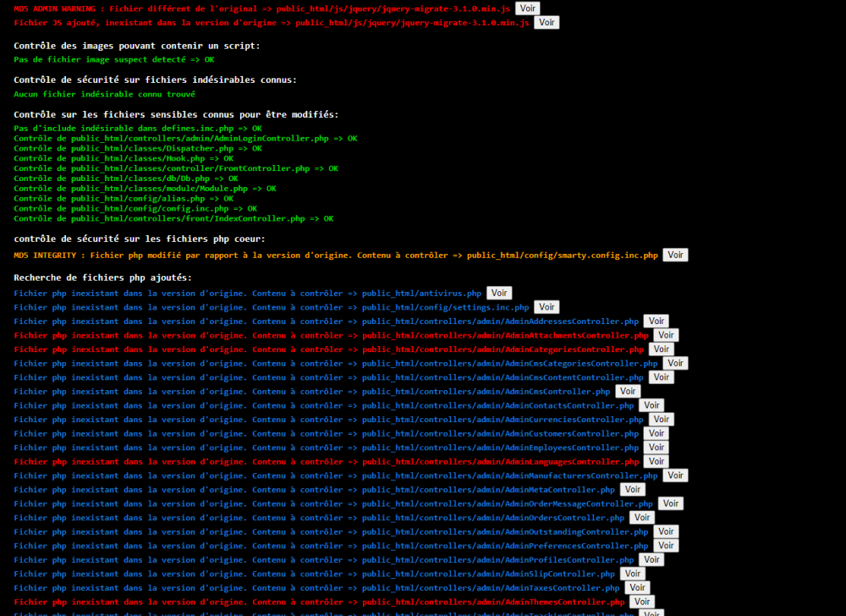
Task: View AdminSlipController.php with Voir
Action: point(632,574)
